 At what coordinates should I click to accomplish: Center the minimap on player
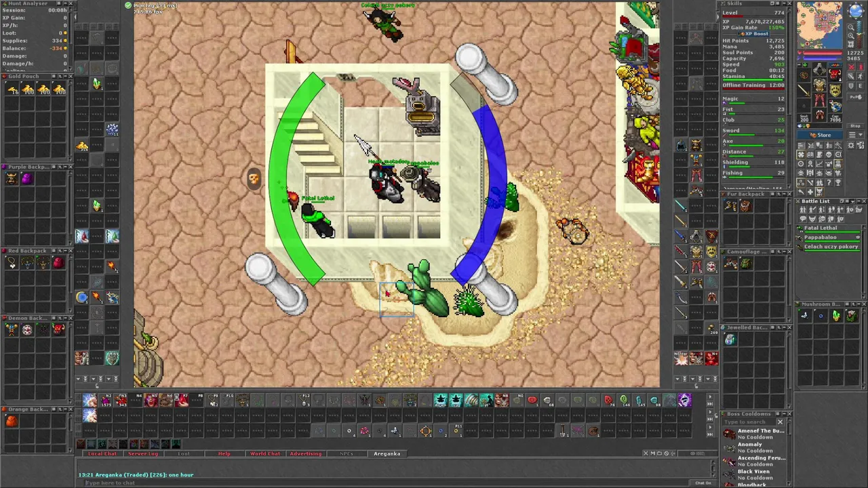pos(850,44)
